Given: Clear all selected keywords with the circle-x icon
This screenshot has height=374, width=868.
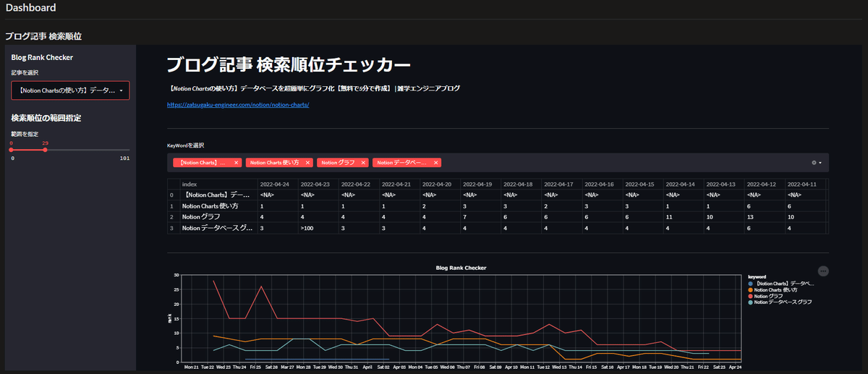Looking at the screenshot, I should click(814, 163).
